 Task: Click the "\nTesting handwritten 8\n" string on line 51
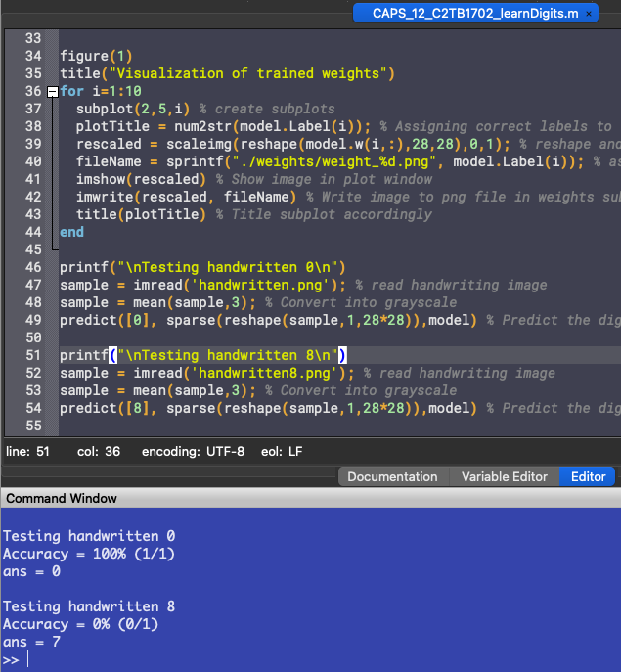(228, 355)
